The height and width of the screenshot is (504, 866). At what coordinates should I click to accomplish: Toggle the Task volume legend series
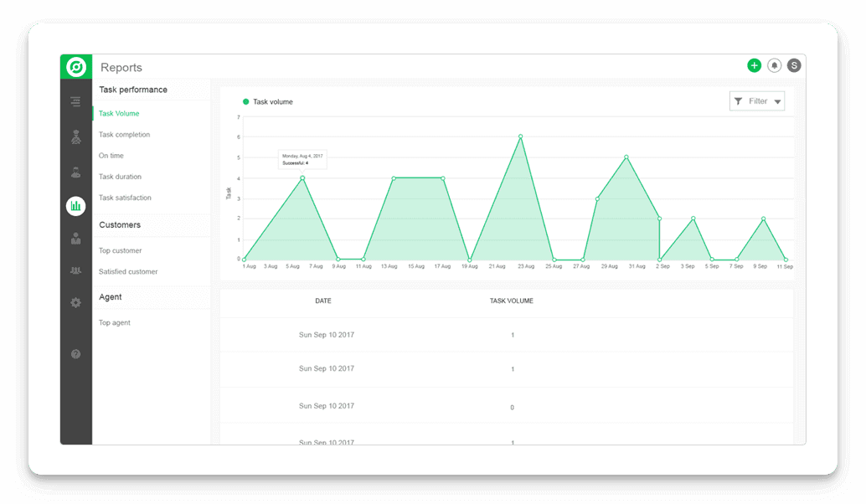pos(268,102)
